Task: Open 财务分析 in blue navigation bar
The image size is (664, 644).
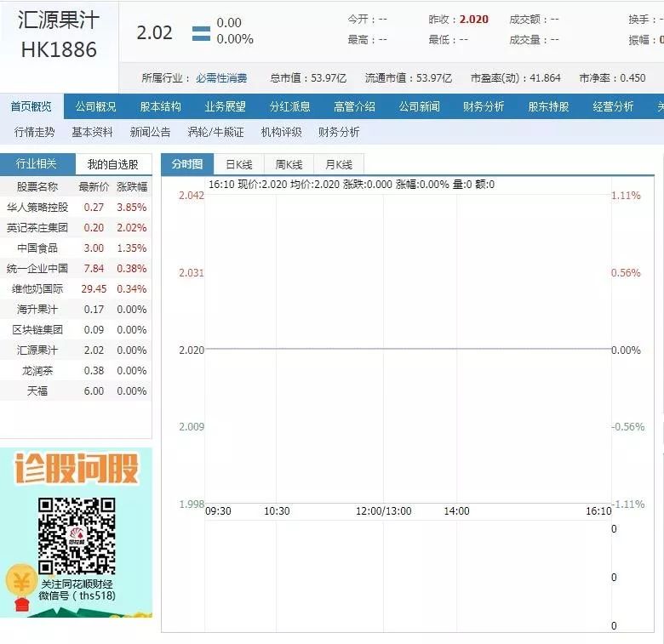Action: pyautogui.click(x=484, y=106)
